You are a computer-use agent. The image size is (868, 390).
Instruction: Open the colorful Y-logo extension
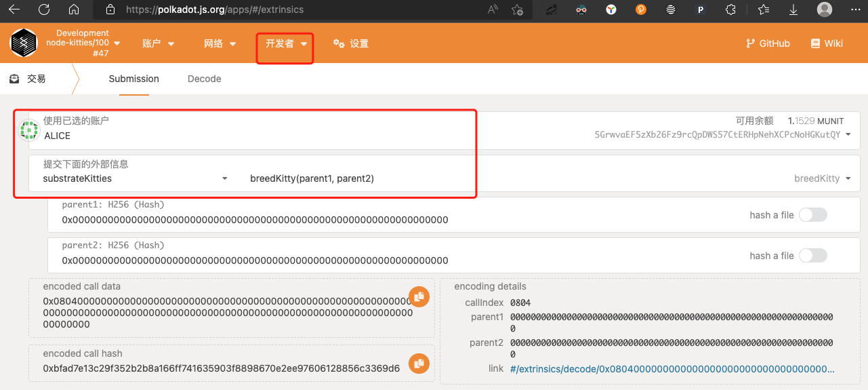[611, 9]
